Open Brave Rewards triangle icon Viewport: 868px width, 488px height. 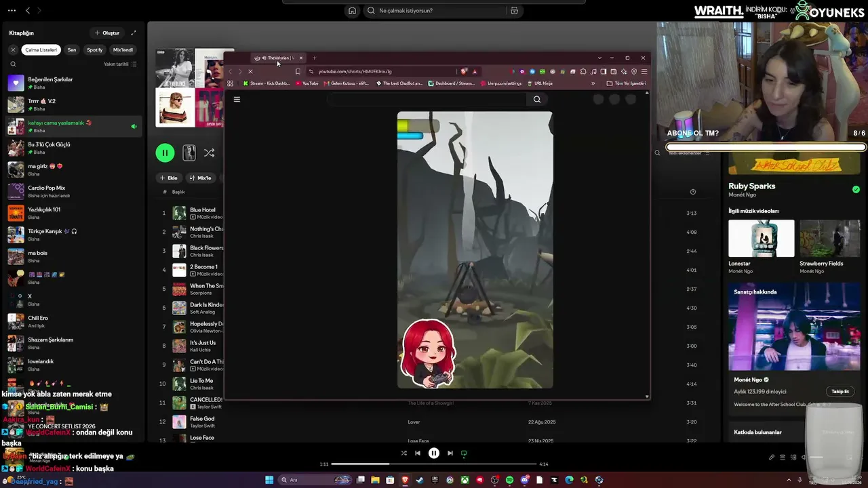click(475, 71)
